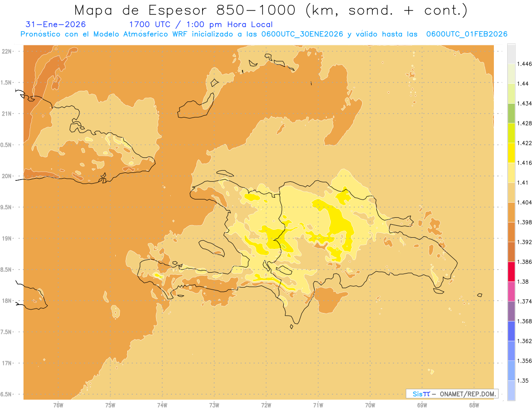The width and height of the screenshot is (532, 411).
Task: Select colorbar value "1.434"
Action: pos(525,103)
